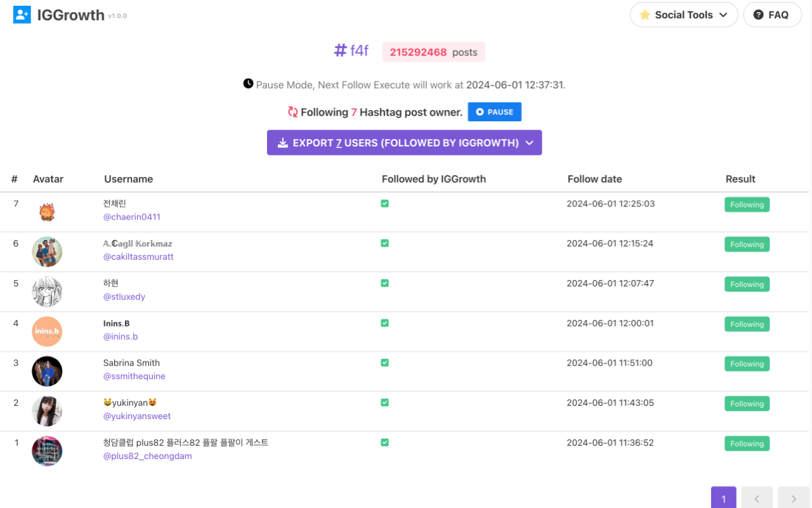Click Sabrina Smith's avatar thumbnail
The height and width of the screenshot is (508, 812).
point(47,371)
